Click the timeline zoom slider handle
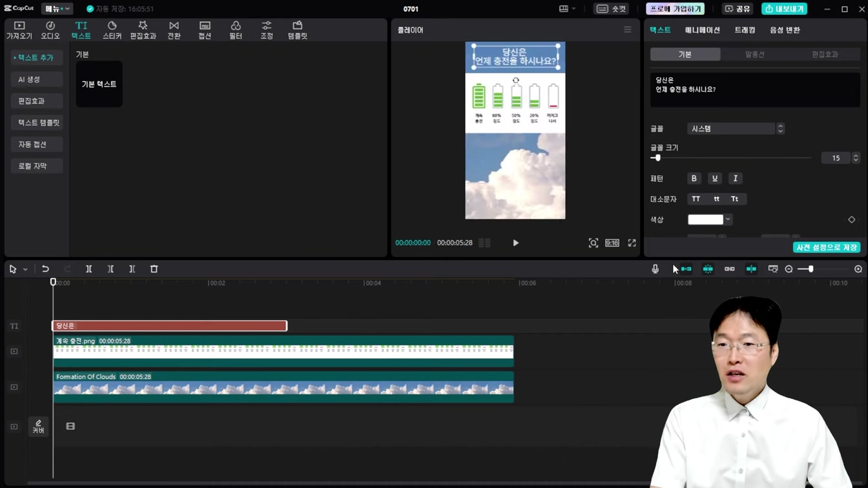The width and height of the screenshot is (868, 488). coord(811,269)
